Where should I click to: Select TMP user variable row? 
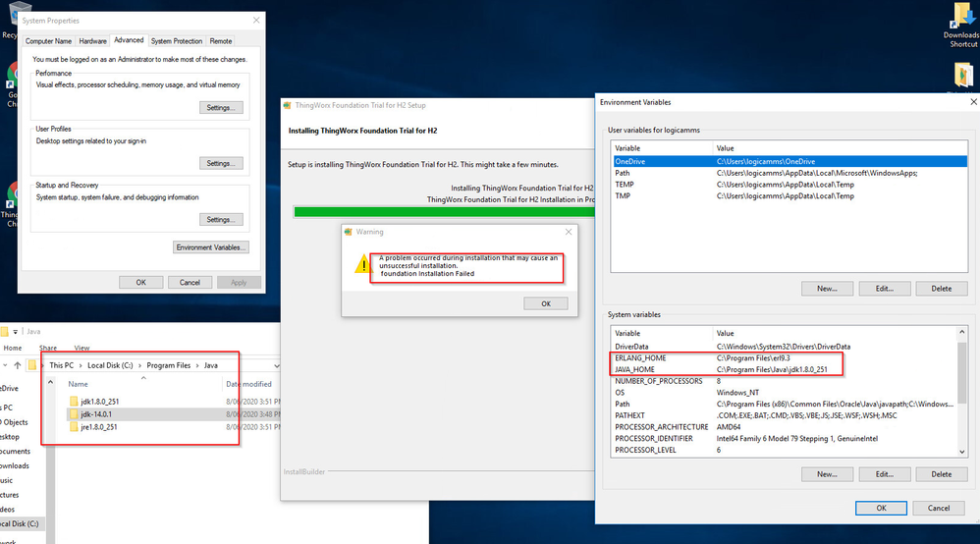pyautogui.click(x=789, y=195)
